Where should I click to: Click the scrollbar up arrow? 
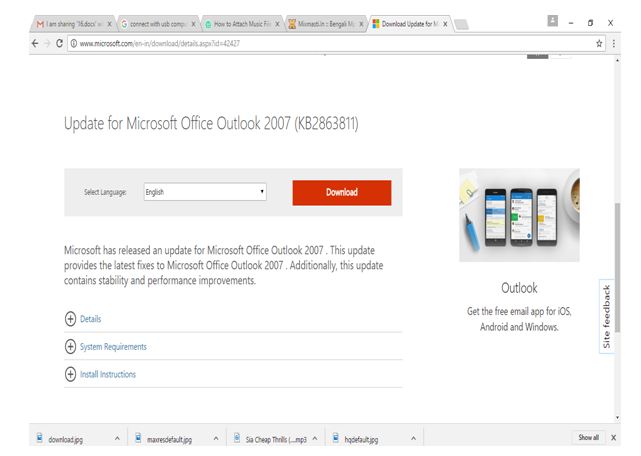pos(617,60)
